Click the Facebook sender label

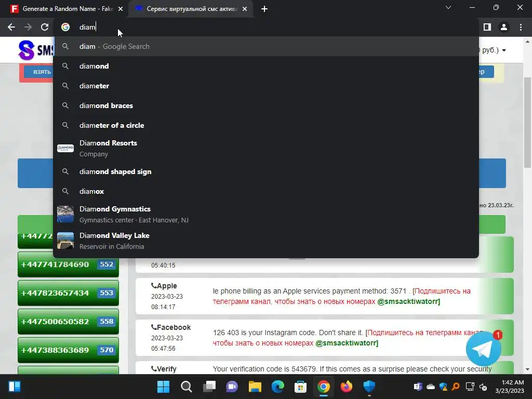tap(171, 327)
